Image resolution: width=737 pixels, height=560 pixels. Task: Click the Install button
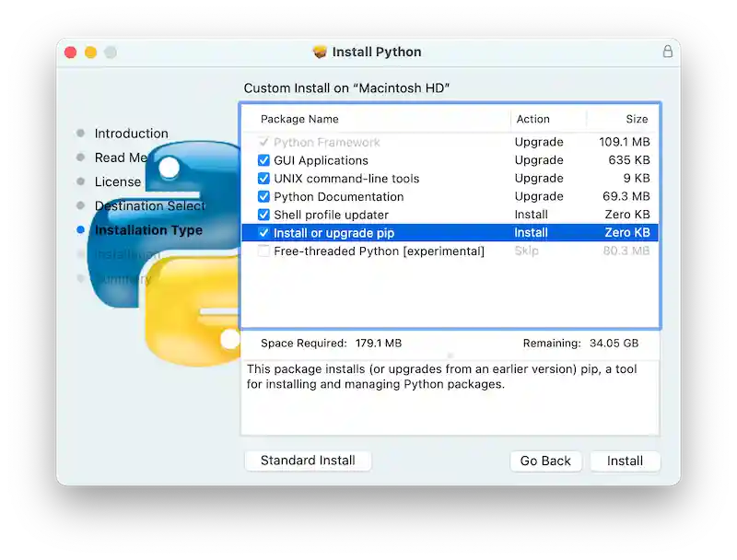coord(625,461)
